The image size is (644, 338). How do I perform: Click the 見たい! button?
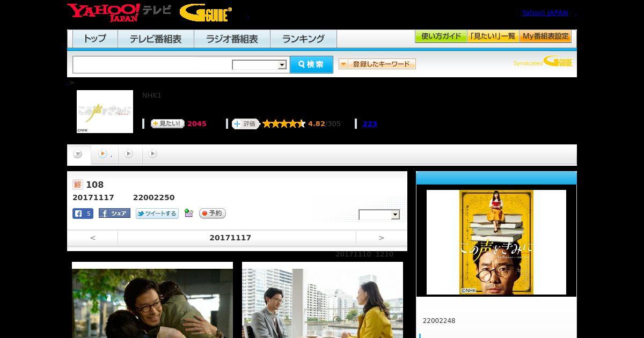tap(167, 123)
